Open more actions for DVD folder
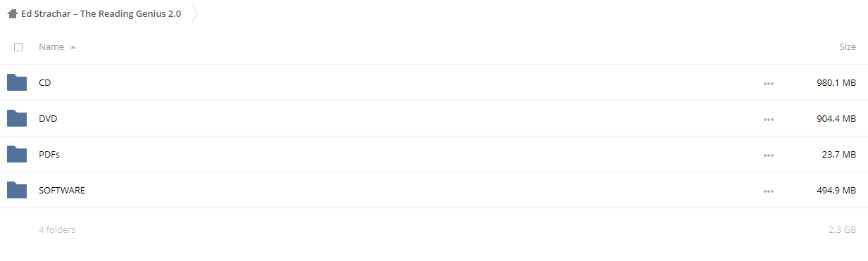The image size is (868, 261). 768,119
